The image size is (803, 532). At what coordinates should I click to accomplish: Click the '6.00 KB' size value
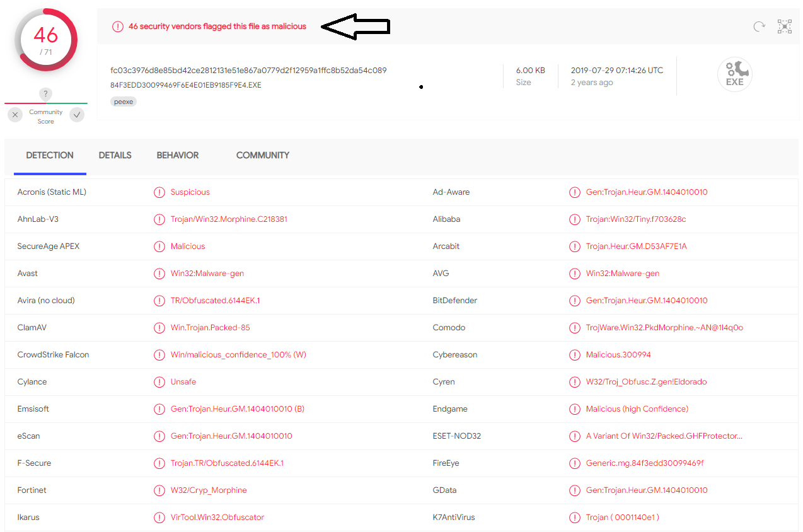pyautogui.click(x=531, y=71)
